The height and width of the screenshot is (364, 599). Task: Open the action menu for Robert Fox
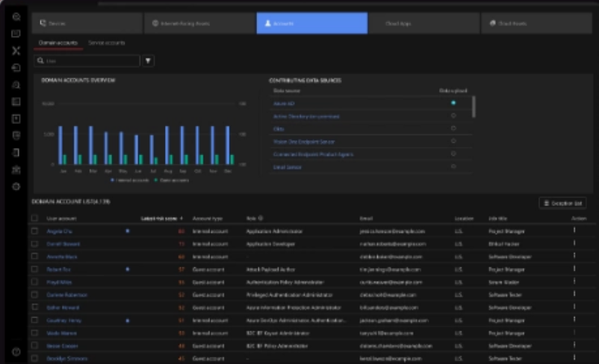pos(574,269)
